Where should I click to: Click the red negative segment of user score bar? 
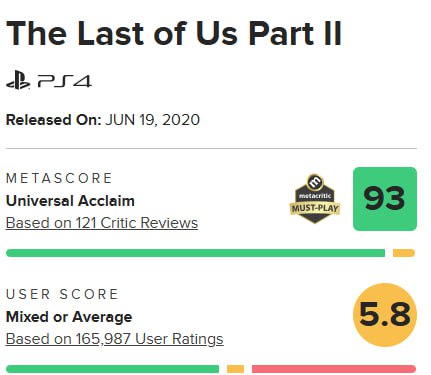coord(334,369)
